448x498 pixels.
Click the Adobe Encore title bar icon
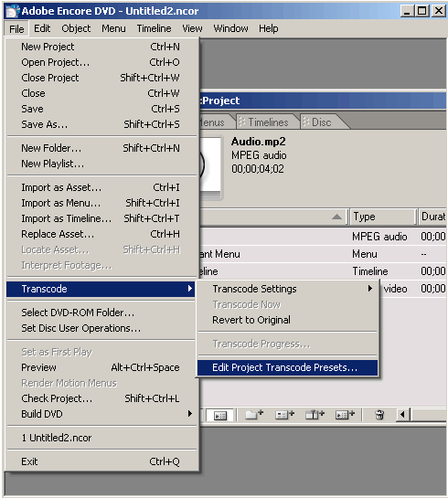[x=13, y=11]
